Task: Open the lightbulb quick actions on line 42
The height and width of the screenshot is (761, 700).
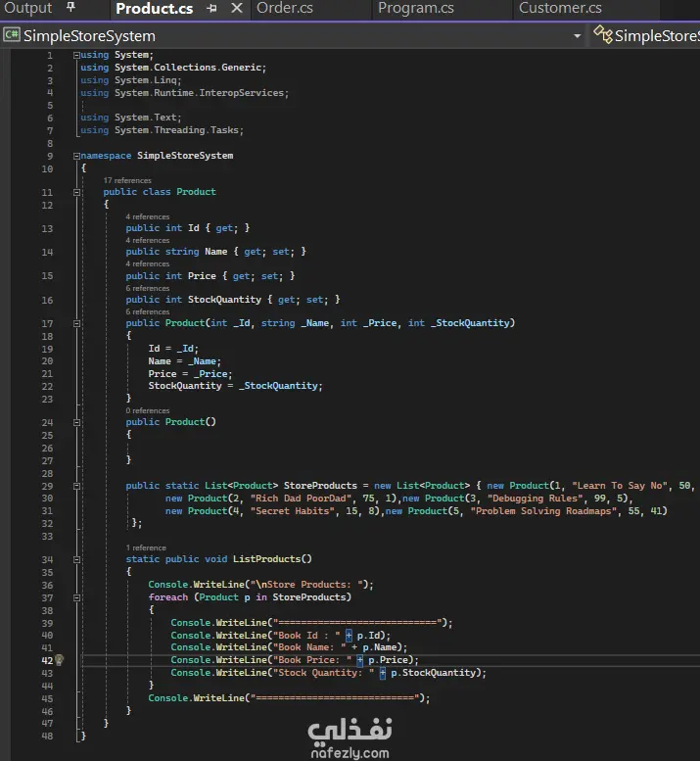Action: pos(59,660)
